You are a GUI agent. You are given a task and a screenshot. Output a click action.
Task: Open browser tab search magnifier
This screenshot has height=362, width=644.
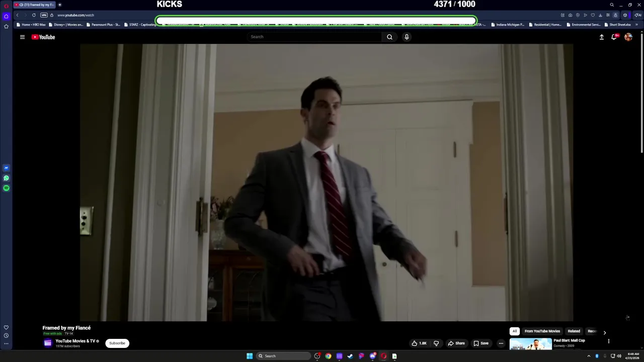point(612,5)
